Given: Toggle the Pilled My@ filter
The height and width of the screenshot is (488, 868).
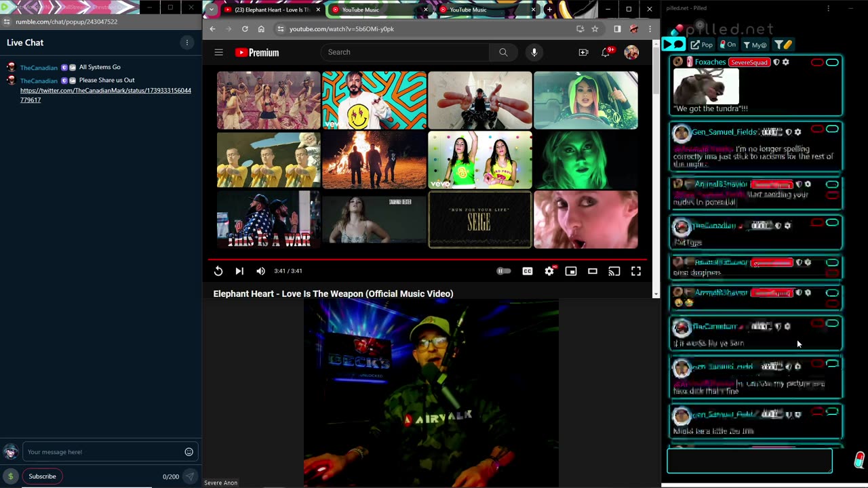Looking at the screenshot, I should click(x=755, y=45).
